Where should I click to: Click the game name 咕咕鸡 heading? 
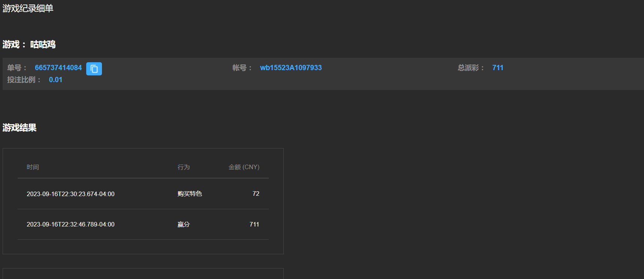pyautogui.click(x=43, y=45)
